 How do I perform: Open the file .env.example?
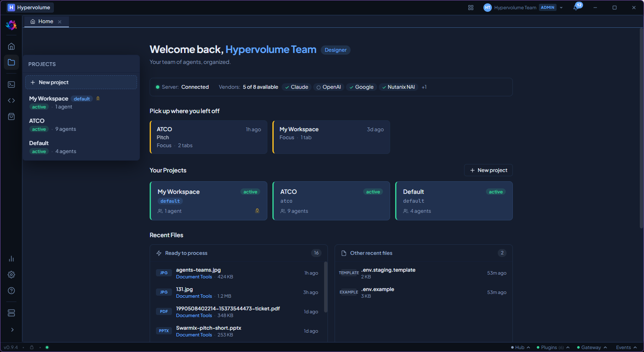377,289
